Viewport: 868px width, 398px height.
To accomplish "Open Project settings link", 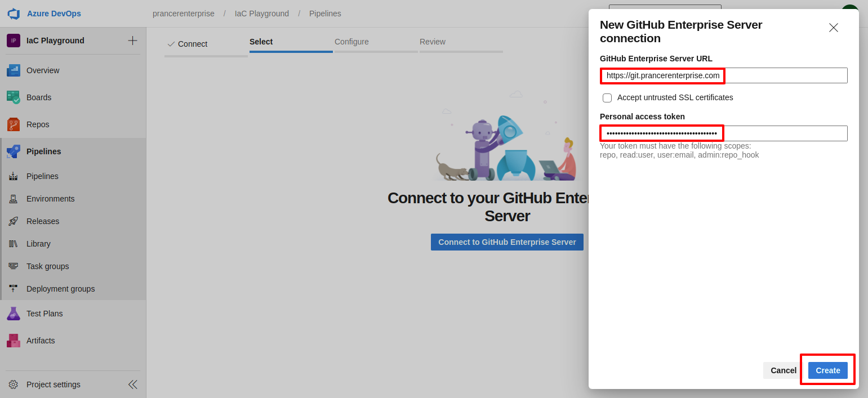I will [54, 384].
